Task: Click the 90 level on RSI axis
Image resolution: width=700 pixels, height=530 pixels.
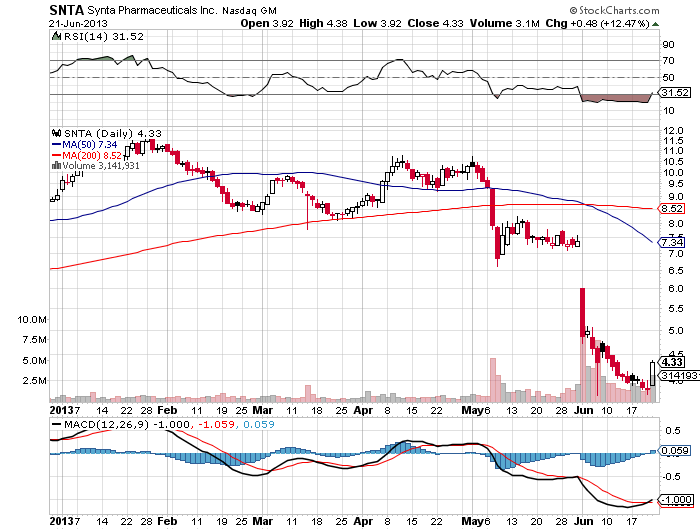Action: pos(668,44)
